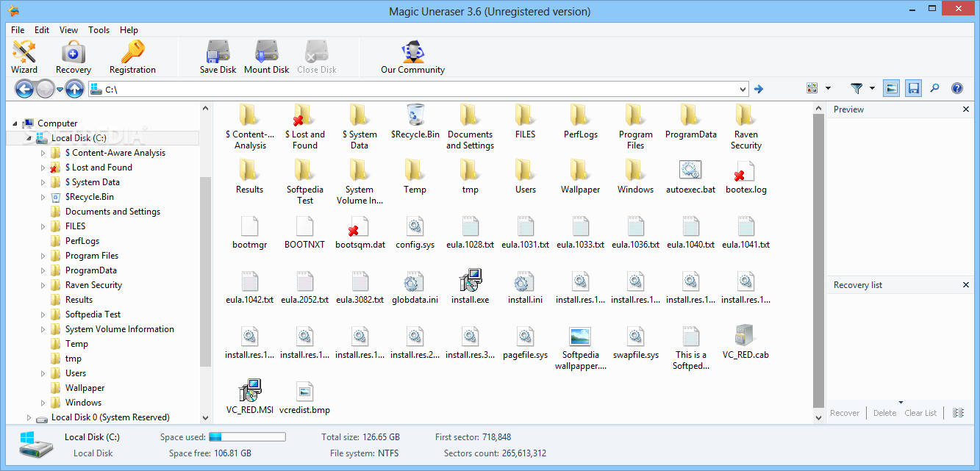Open the navigation history dropdown arrow

60,89
